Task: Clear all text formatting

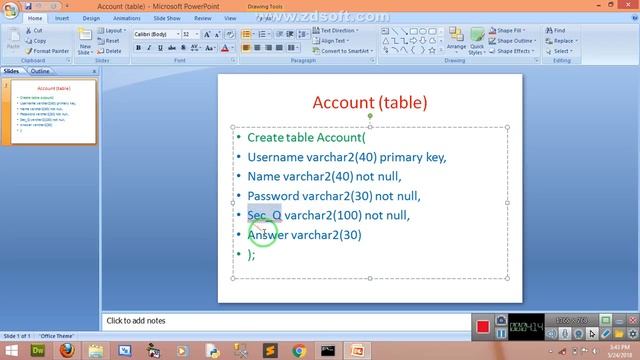Action: pos(230,35)
